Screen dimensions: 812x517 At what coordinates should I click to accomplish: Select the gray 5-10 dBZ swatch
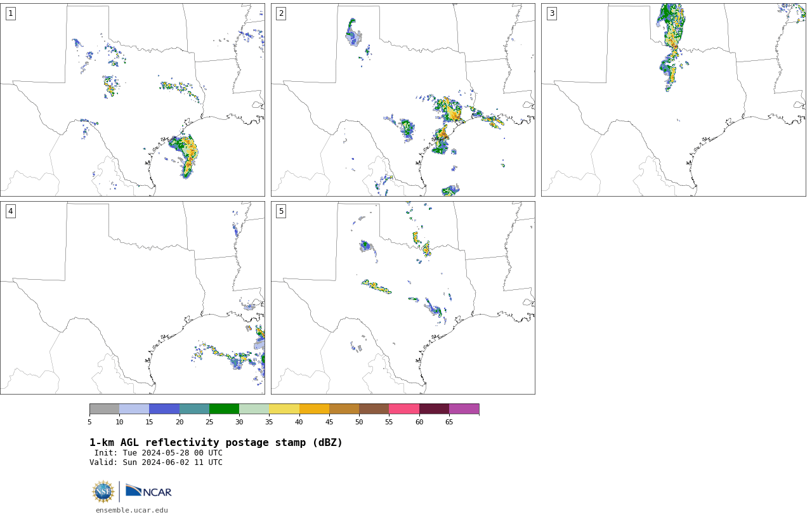(104, 409)
